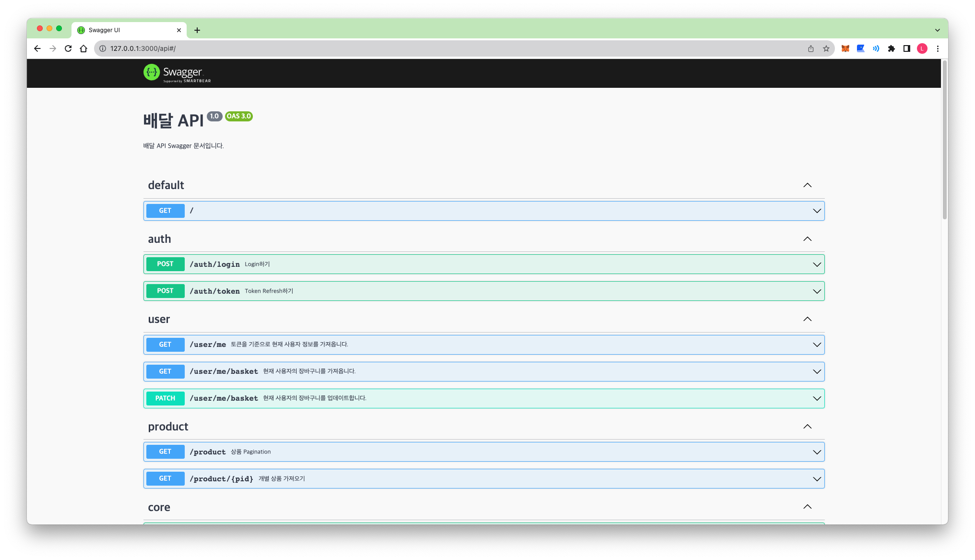Click the tab search chevron at top right
The height and width of the screenshot is (560, 975).
pyautogui.click(x=938, y=30)
